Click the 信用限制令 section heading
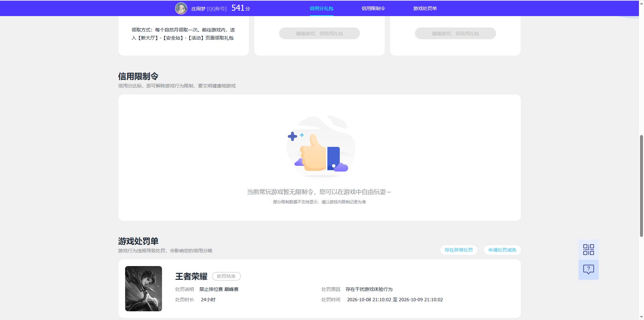644x320 pixels. click(x=138, y=76)
